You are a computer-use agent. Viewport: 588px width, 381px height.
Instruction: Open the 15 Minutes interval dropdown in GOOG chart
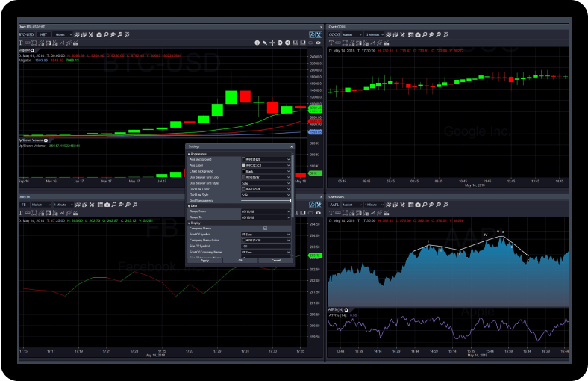[x=375, y=34]
